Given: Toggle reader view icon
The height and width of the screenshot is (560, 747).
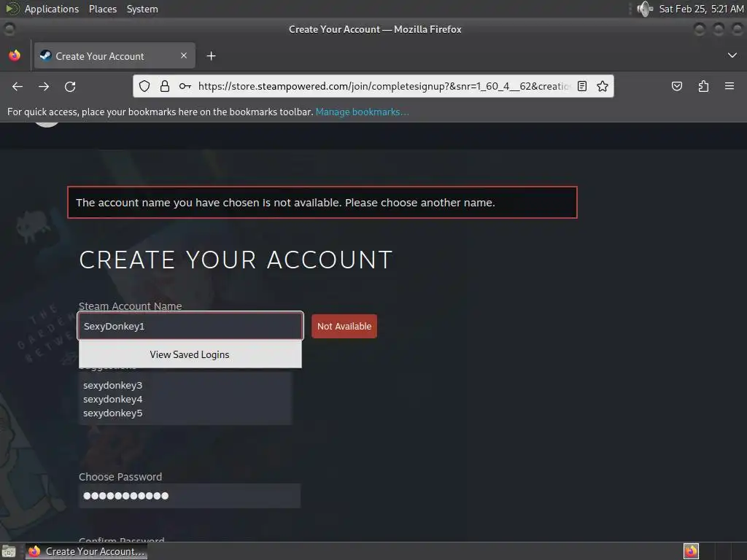Looking at the screenshot, I should click(x=581, y=86).
